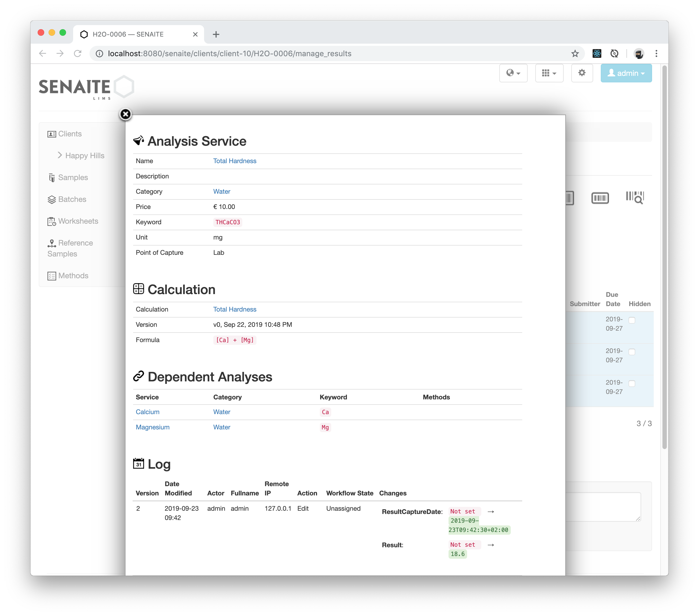
Task: Click the barcode scan search icon
Action: 635,198
